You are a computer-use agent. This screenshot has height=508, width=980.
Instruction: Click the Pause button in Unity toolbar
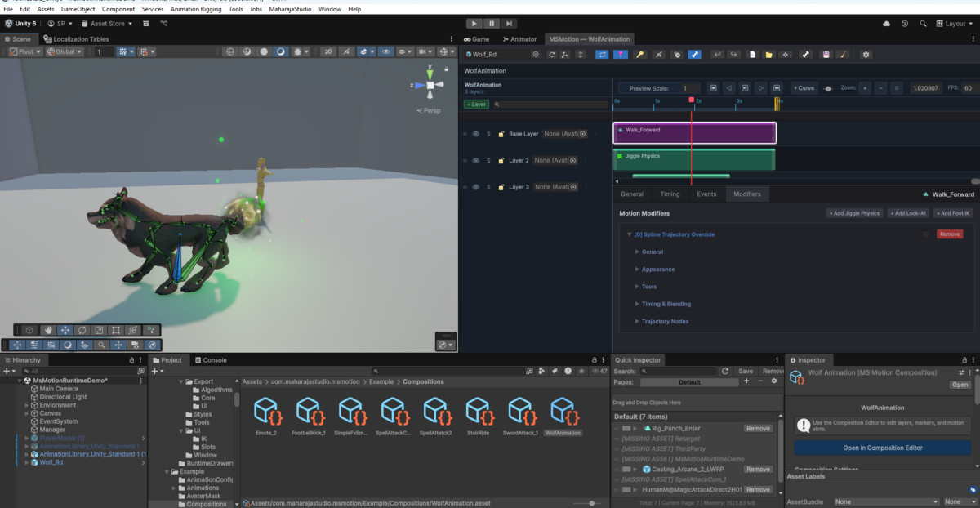click(492, 24)
